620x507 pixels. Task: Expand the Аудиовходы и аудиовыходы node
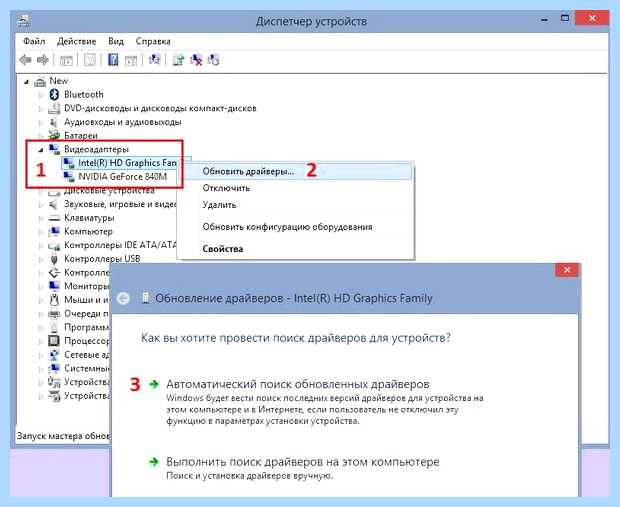40,122
